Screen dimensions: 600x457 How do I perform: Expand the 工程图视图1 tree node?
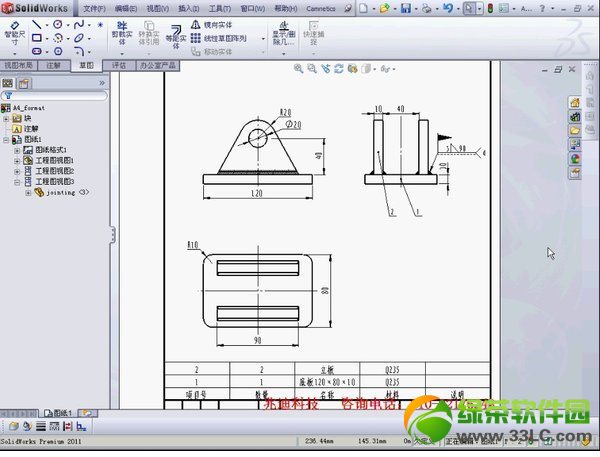pos(17,160)
